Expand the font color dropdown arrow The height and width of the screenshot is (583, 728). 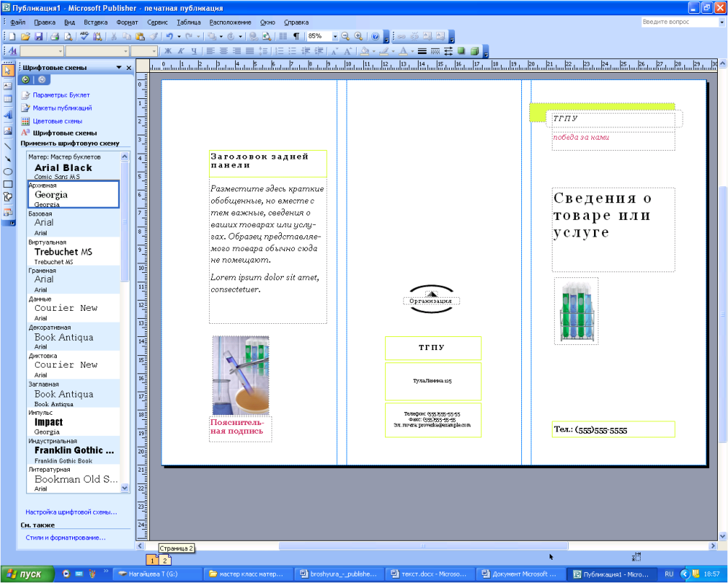[x=412, y=51]
